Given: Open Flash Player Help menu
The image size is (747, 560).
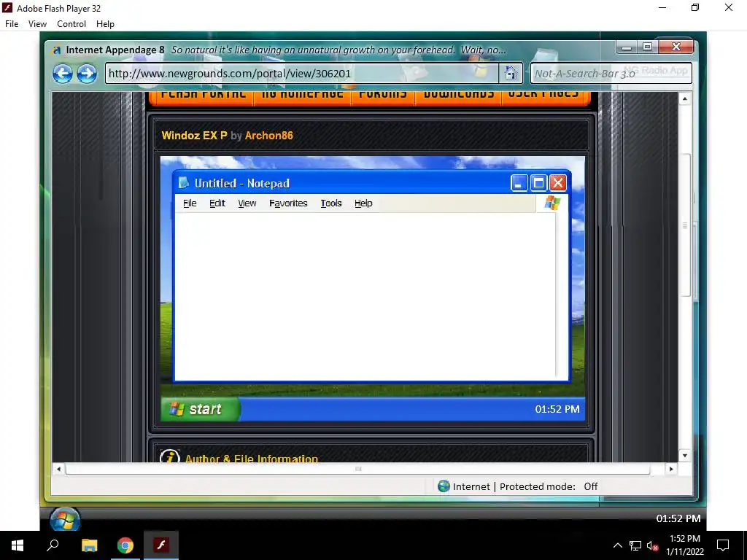Looking at the screenshot, I should click(x=105, y=24).
